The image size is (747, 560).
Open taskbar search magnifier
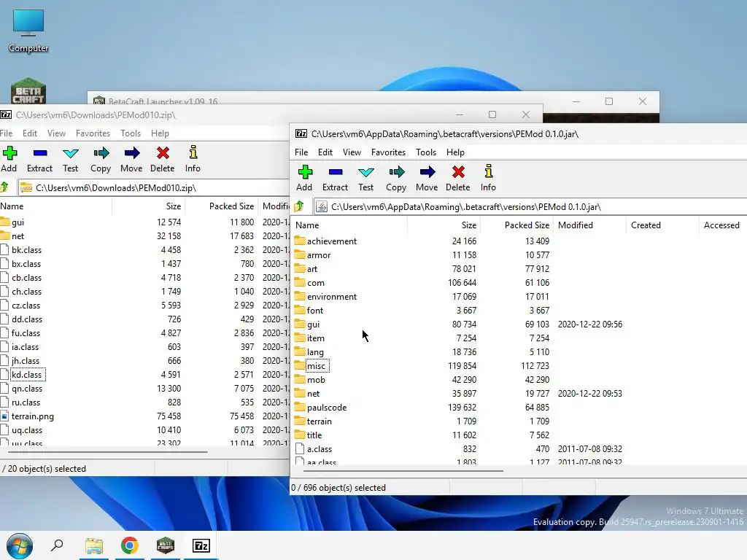57,545
